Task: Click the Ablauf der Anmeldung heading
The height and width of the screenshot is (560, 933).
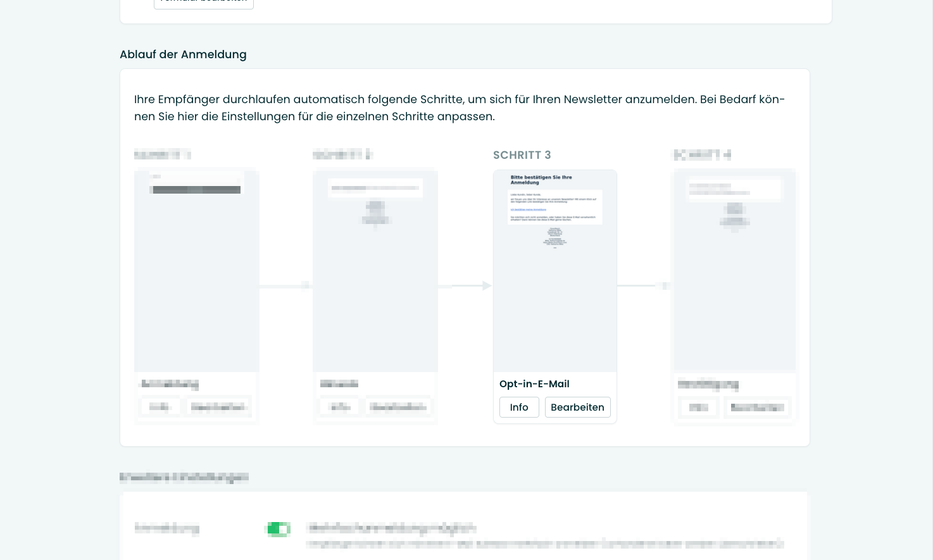Action: 183,54
